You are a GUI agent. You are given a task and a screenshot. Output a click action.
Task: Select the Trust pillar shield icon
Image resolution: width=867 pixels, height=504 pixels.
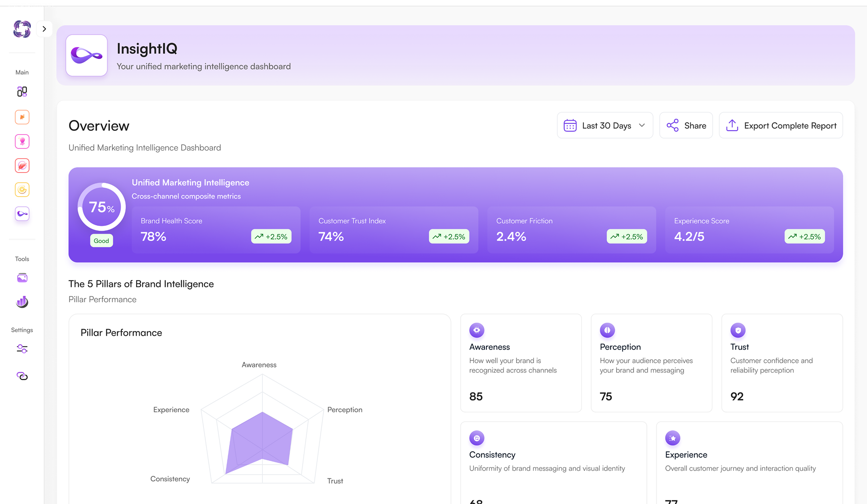pyautogui.click(x=738, y=330)
